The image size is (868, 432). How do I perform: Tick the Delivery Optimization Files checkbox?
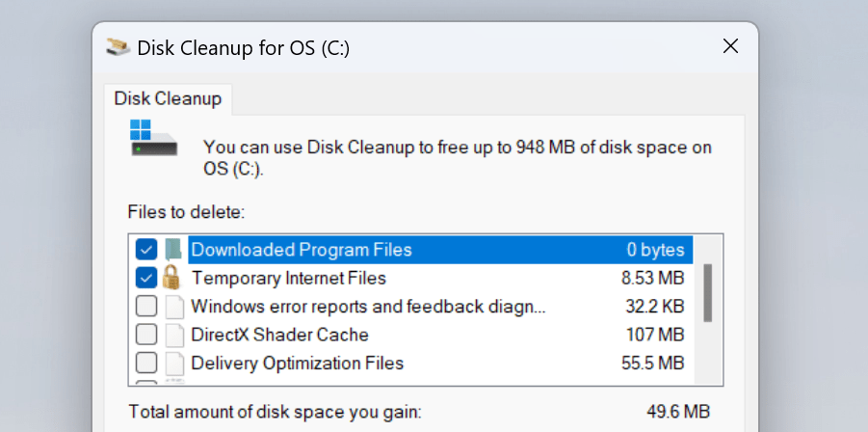[x=146, y=364]
